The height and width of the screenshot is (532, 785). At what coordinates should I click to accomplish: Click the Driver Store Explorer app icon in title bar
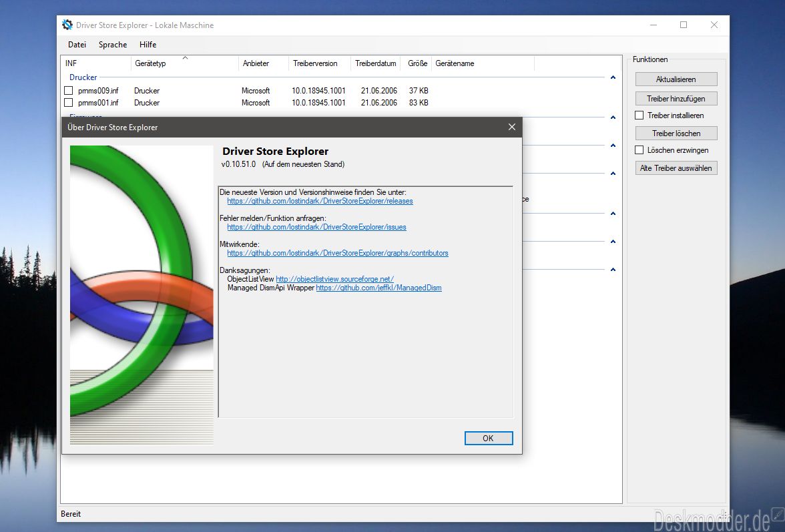pyautogui.click(x=67, y=25)
